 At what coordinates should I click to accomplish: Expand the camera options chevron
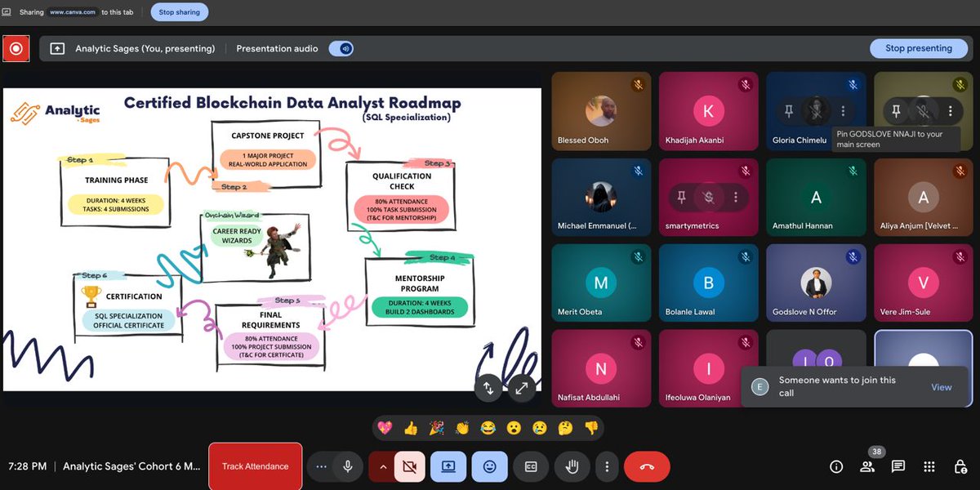click(x=382, y=466)
